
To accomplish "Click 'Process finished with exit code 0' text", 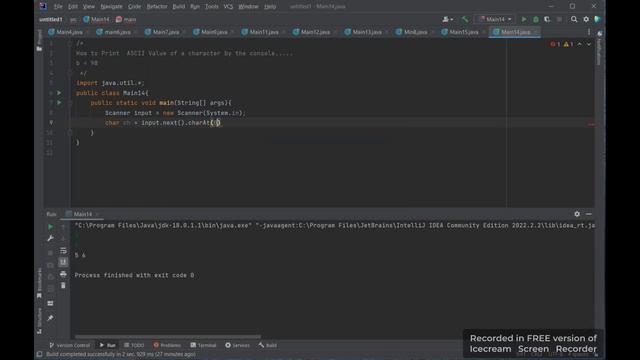I will 134,276.
